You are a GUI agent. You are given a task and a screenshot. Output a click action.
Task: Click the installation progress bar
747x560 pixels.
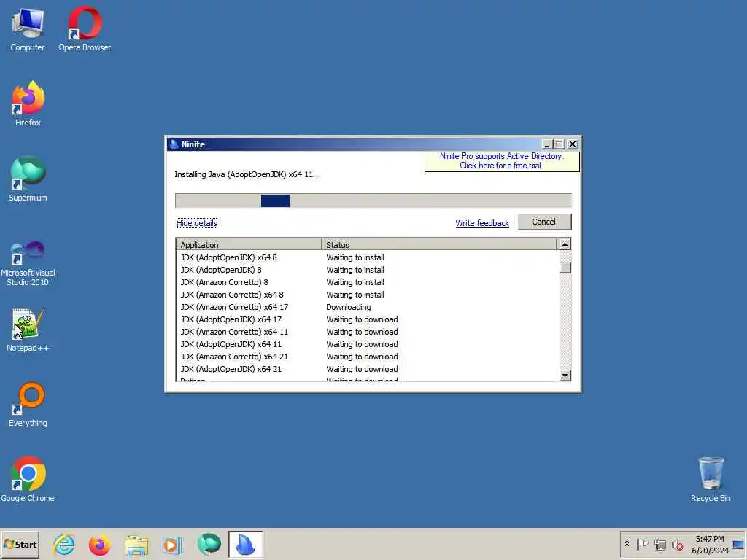coord(373,201)
